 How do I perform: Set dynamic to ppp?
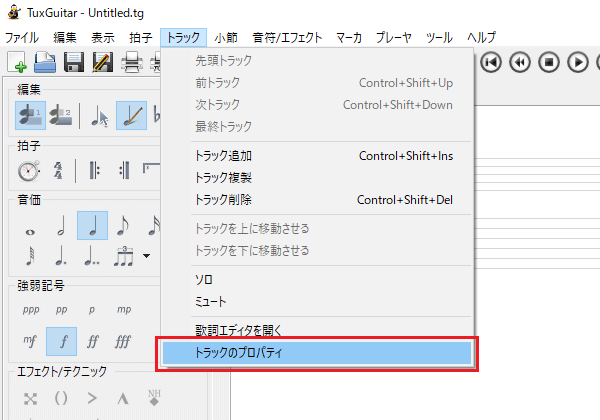31,309
